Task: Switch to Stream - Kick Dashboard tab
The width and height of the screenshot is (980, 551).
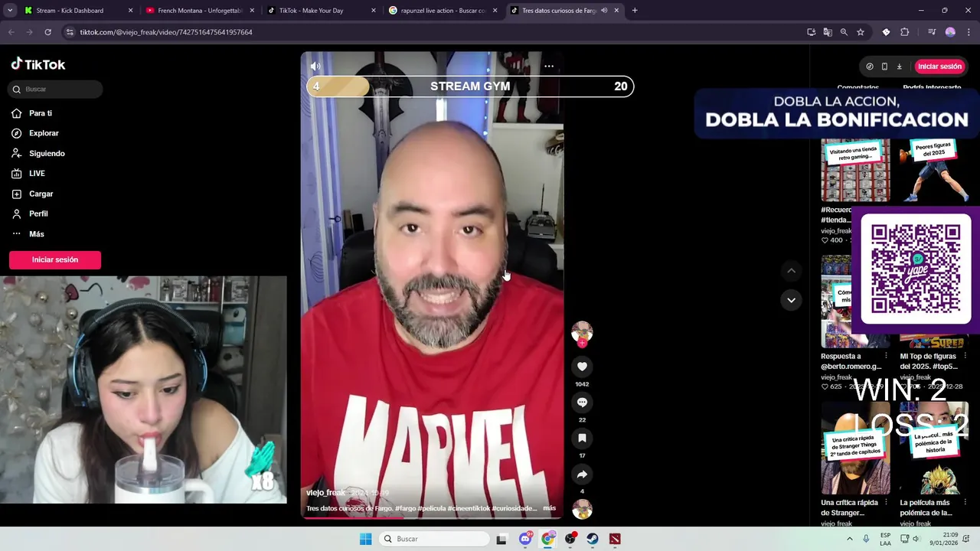Action: coord(77,11)
